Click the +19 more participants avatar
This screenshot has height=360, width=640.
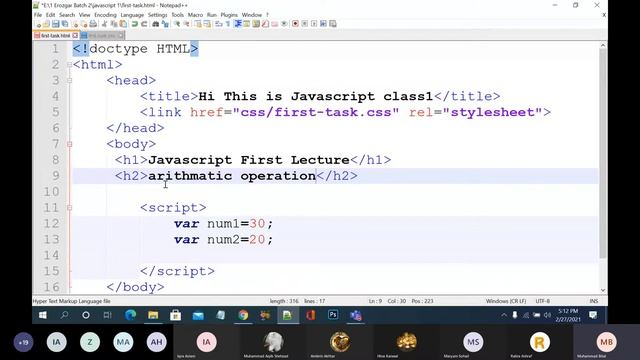click(23, 342)
